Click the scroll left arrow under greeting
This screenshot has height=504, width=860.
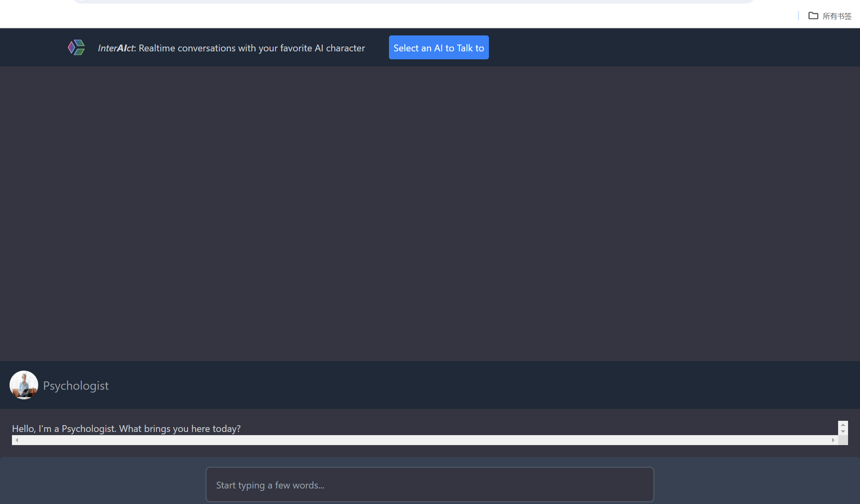tap(17, 440)
